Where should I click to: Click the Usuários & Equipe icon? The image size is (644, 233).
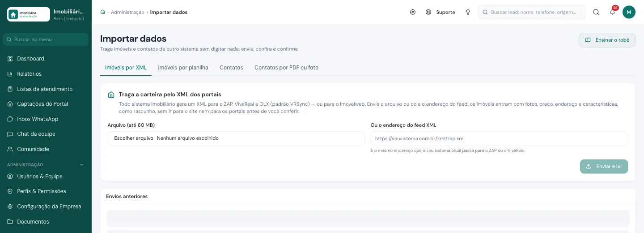[10, 177]
